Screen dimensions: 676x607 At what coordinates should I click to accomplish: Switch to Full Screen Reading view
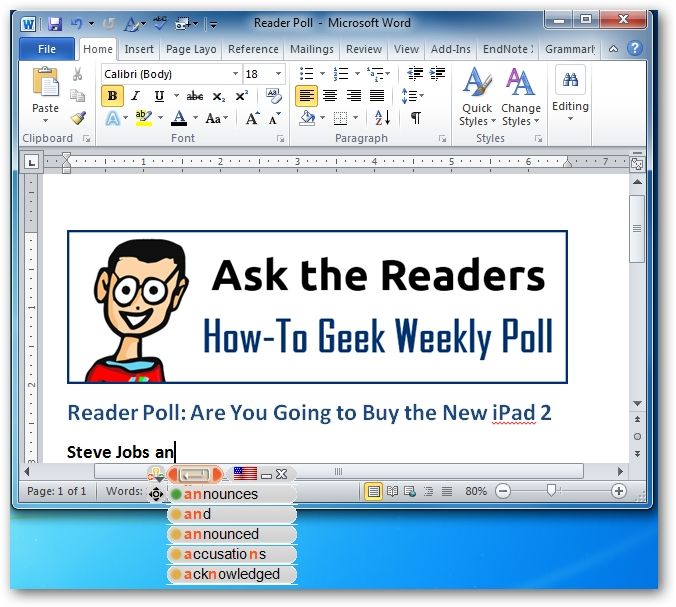[x=392, y=491]
